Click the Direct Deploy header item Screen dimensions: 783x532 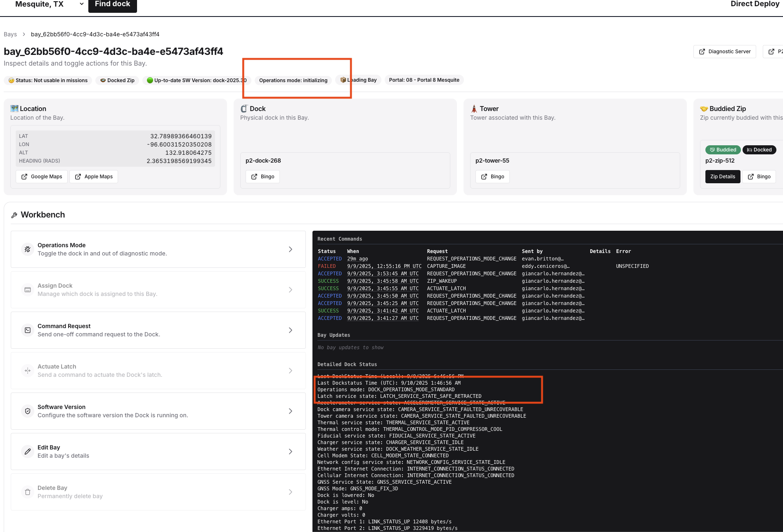pyautogui.click(x=755, y=4)
